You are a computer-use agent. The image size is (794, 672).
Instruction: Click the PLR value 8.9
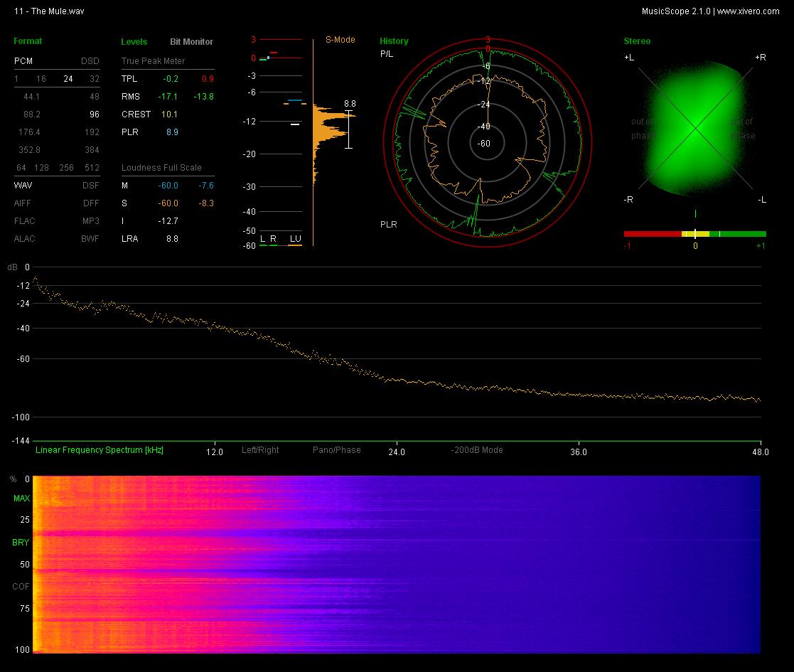(x=172, y=132)
